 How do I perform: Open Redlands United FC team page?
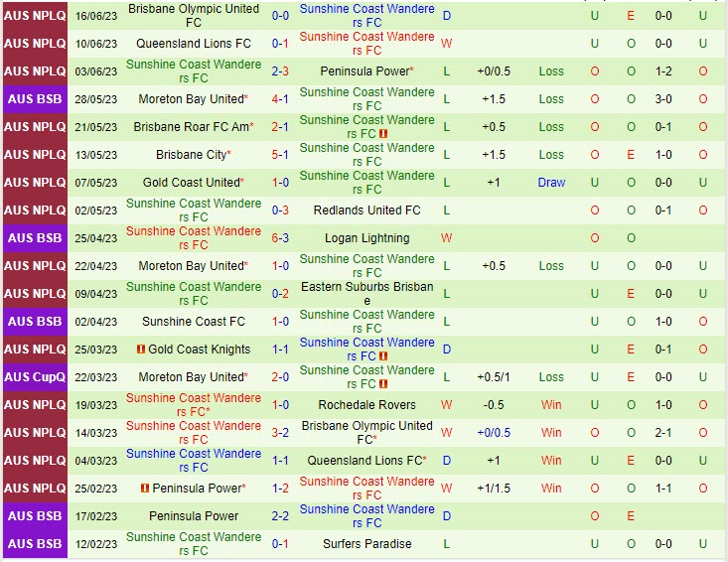point(366,211)
